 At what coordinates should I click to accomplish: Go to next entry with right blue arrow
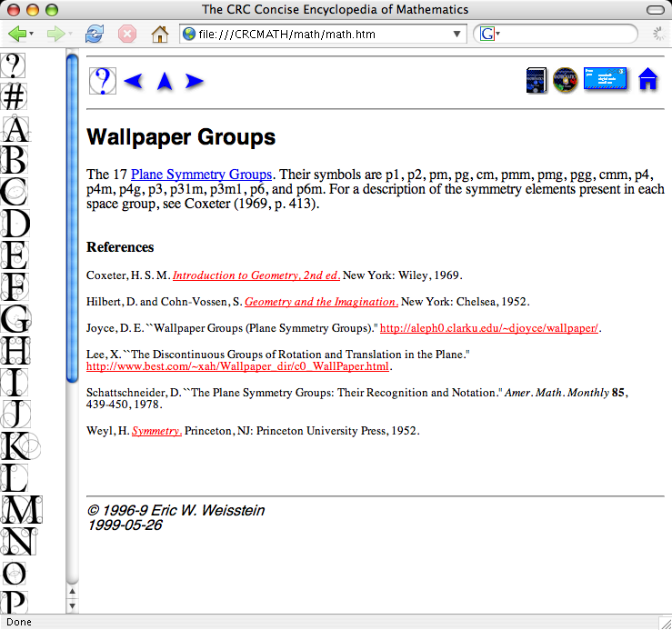[x=194, y=81]
